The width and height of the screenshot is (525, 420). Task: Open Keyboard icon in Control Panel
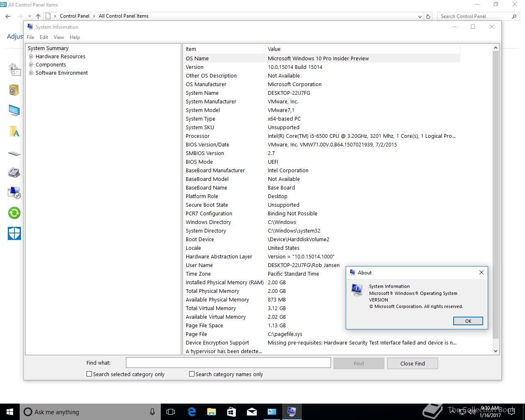(x=14, y=154)
